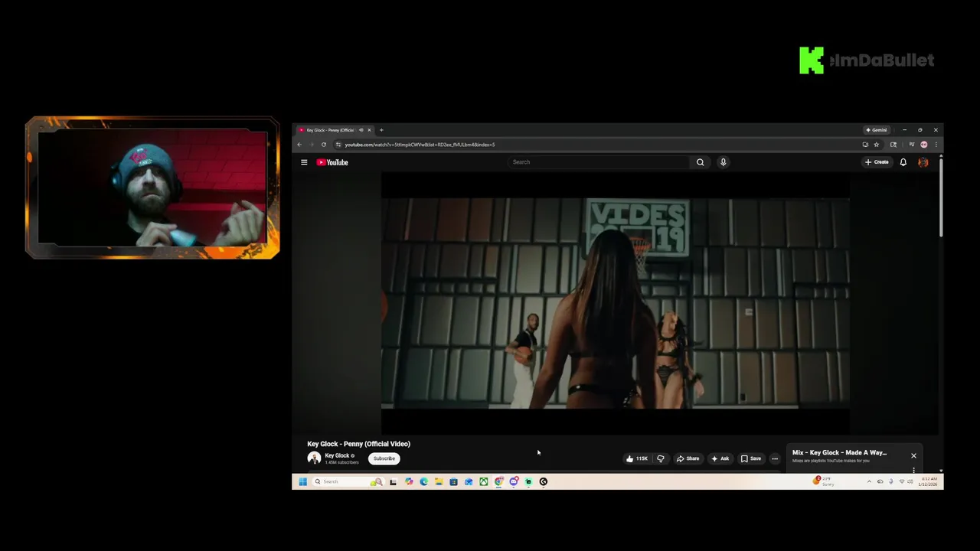Open Key Glock channel avatar
Image resolution: width=980 pixels, height=551 pixels.
pos(314,458)
